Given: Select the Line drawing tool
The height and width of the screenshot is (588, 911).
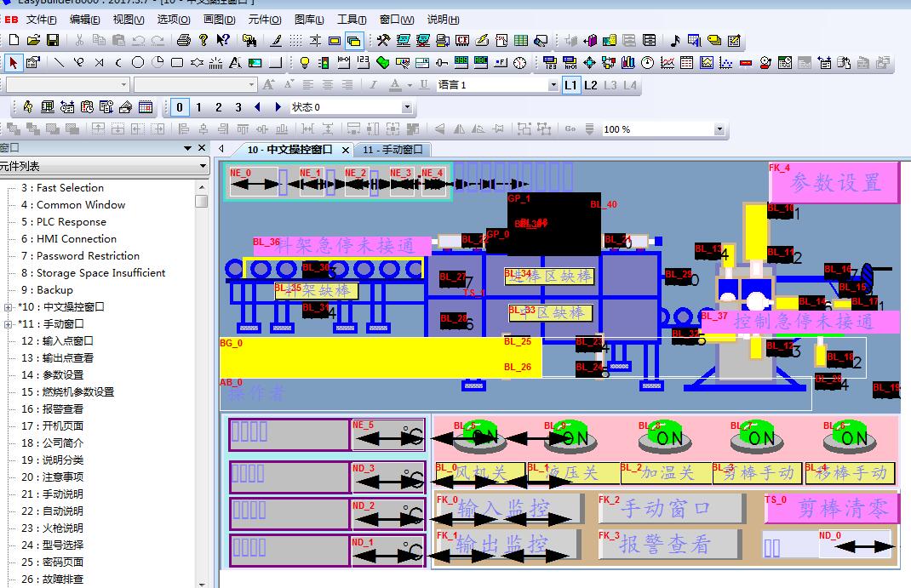Looking at the screenshot, I should pos(59,62).
